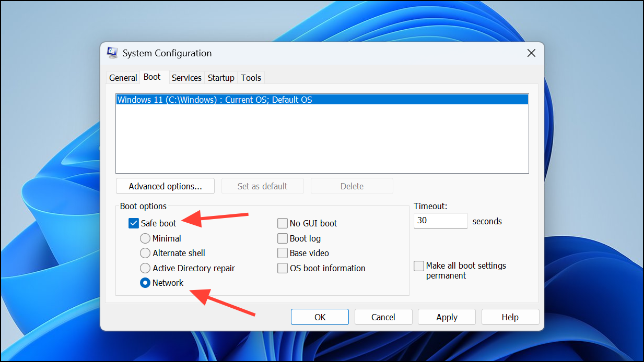Image resolution: width=644 pixels, height=362 pixels.
Task: Select the Minimal safe boot option
Action: [x=145, y=238]
